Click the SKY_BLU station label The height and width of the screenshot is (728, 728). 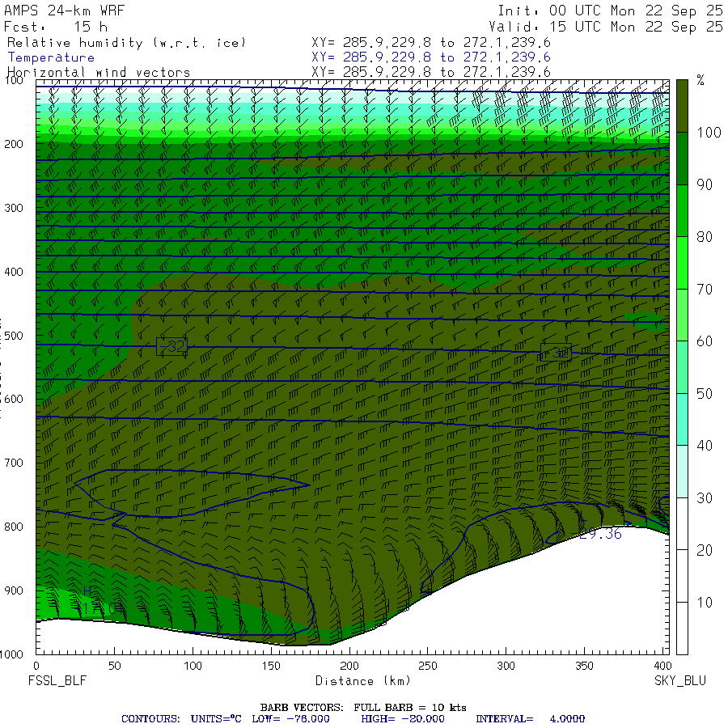point(680,680)
